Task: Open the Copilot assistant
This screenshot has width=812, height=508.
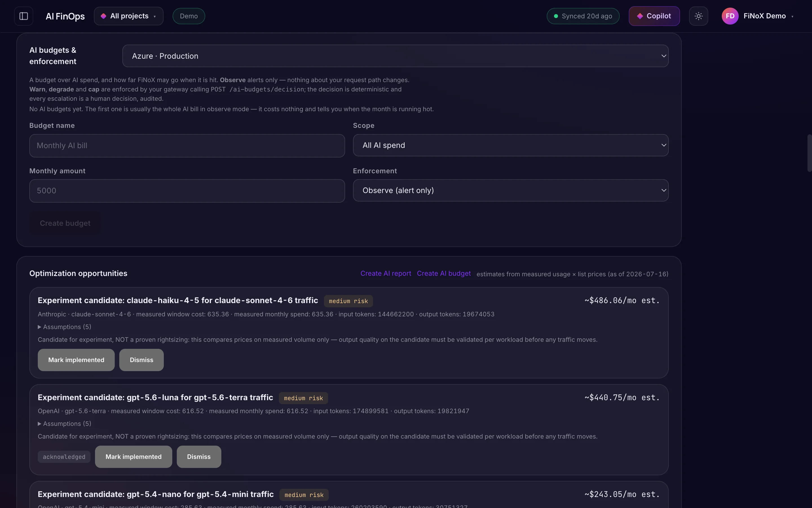Action: pos(654,16)
